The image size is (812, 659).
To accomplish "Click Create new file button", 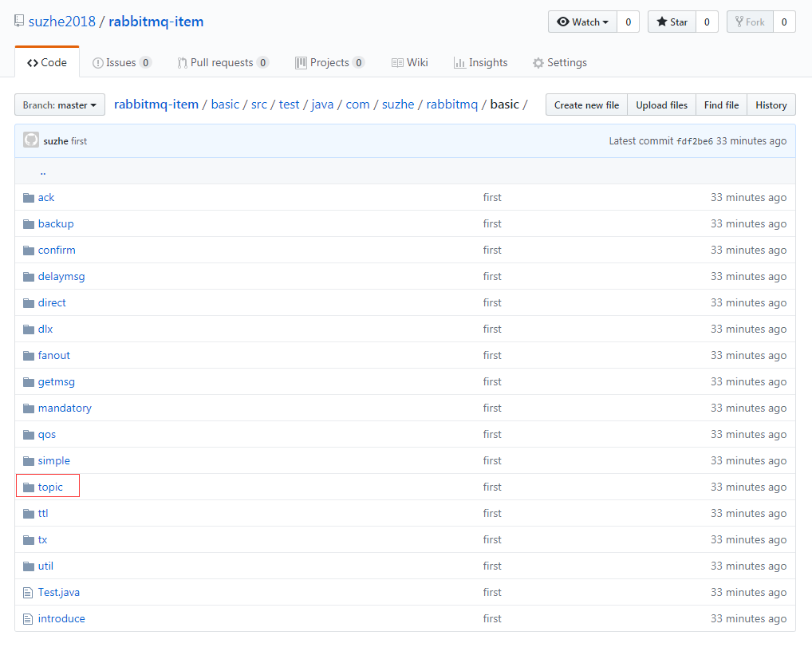I will [587, 105].
